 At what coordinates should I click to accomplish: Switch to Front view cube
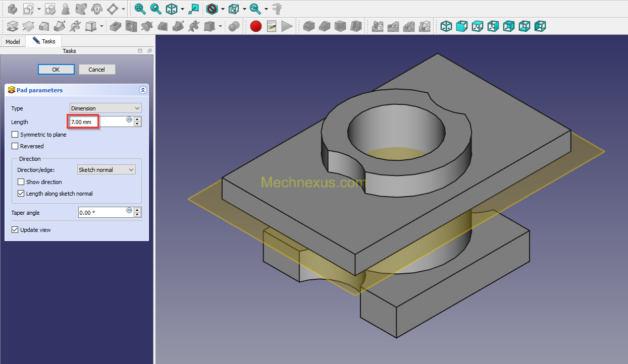coord(462,26)
